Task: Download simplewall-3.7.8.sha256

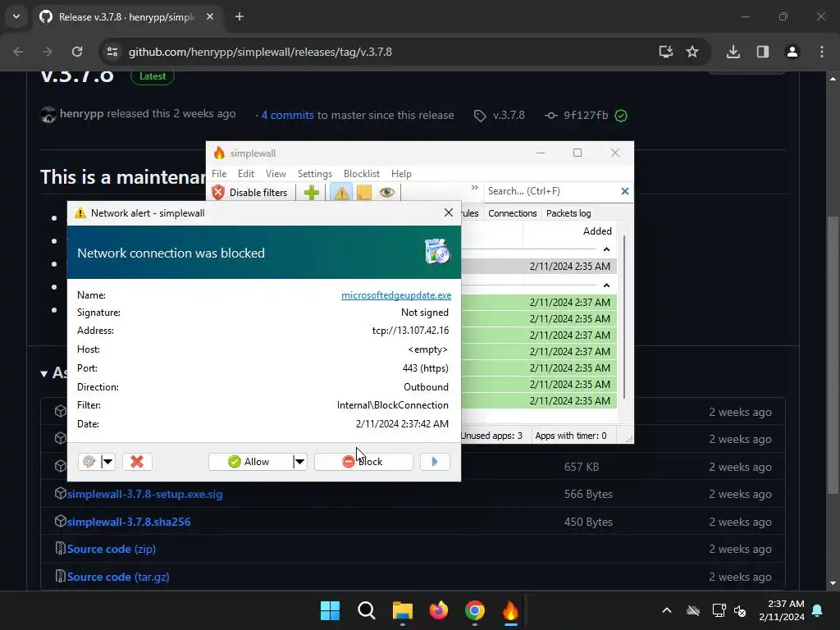Action: click(x=129, y=522)
